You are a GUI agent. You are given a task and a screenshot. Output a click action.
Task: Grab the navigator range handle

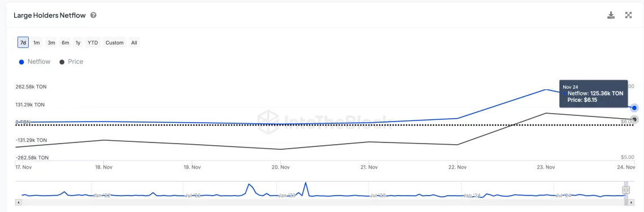point(626,190)
